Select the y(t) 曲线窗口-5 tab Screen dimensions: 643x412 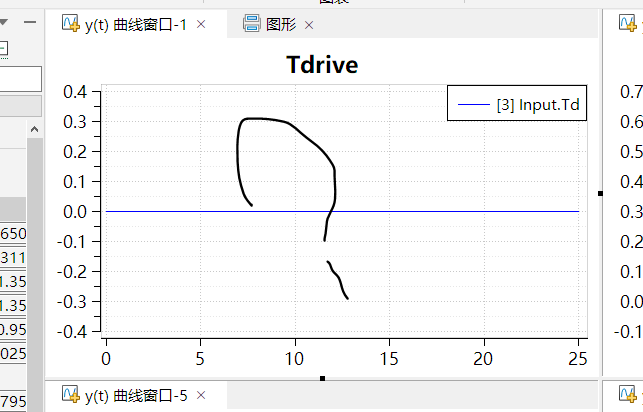click(x=136, y=396)
